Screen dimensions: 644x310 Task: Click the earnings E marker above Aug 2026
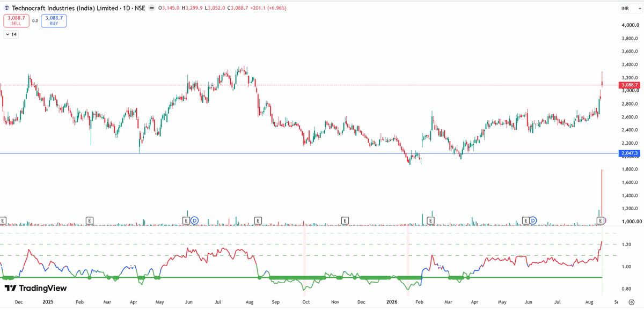pos(600,220)
